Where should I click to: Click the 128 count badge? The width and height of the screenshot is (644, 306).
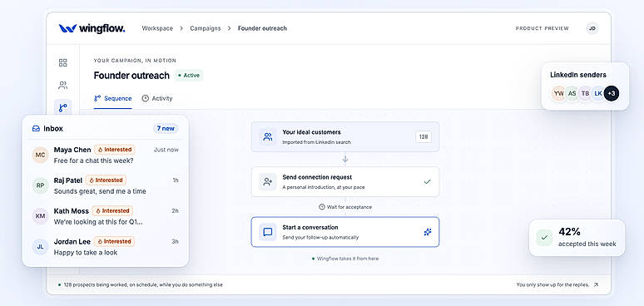pyautogui.click(x=424, y=137)
